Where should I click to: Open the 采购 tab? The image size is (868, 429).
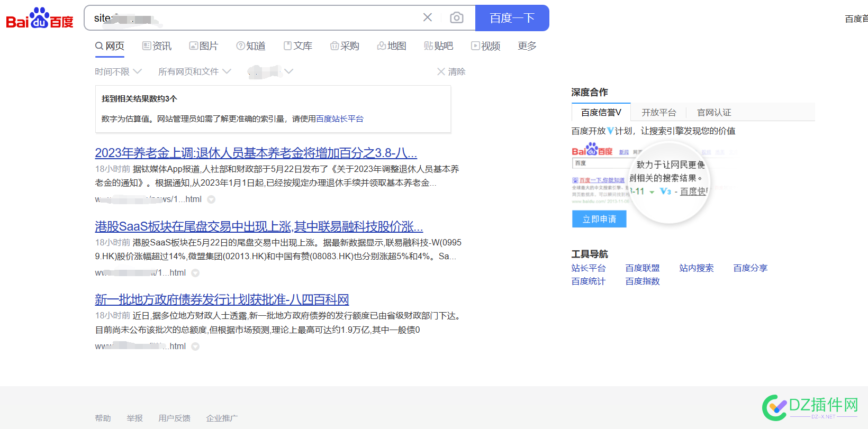(345, 46)
